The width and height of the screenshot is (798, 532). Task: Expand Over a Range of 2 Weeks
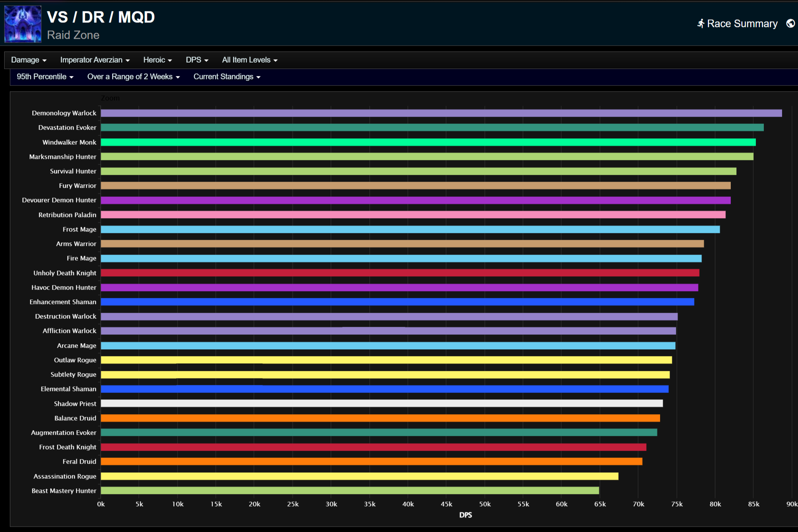[133, 77]
